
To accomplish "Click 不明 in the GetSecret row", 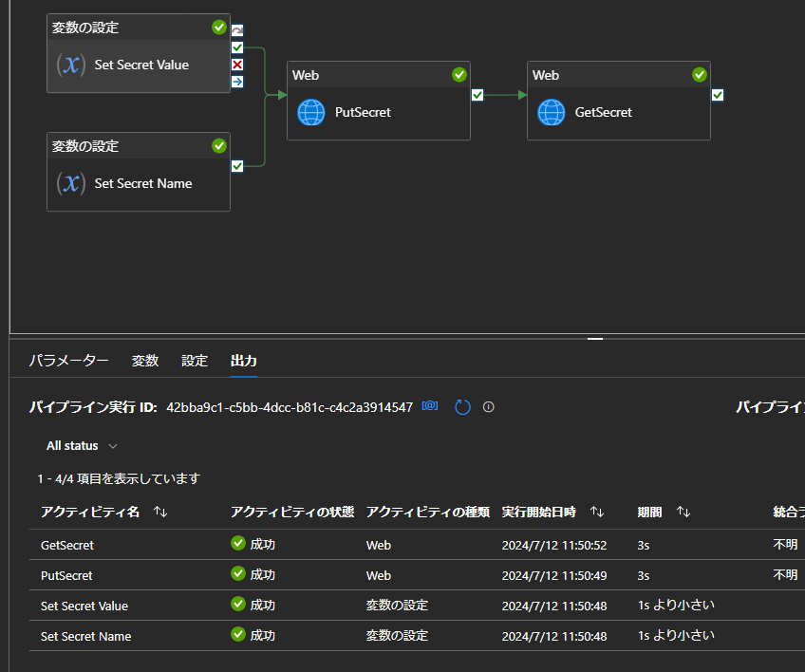I will pyautogui.click(x=785, y=544).
